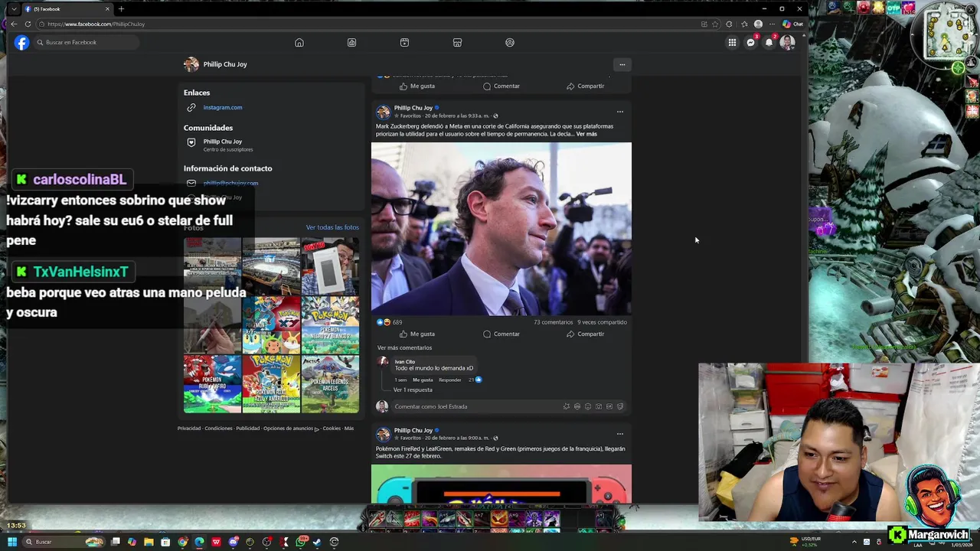Screen dimensions: 980x551
Task: Click the game minimap in corner
Action: 944,35
